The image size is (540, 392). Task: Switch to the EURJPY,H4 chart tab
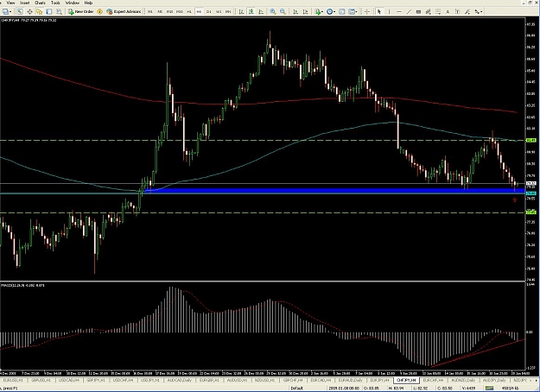[x=379, y=380]
